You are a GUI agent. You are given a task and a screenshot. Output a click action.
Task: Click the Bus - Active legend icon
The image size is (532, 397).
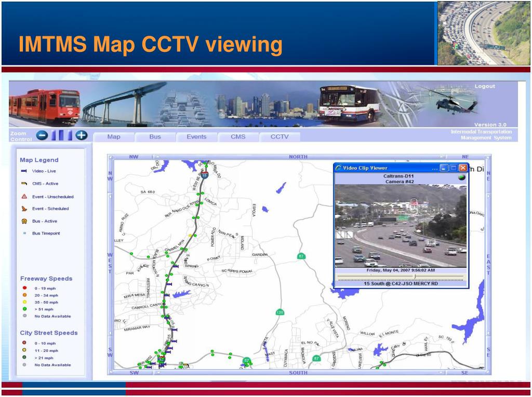(x=24, y=221)
